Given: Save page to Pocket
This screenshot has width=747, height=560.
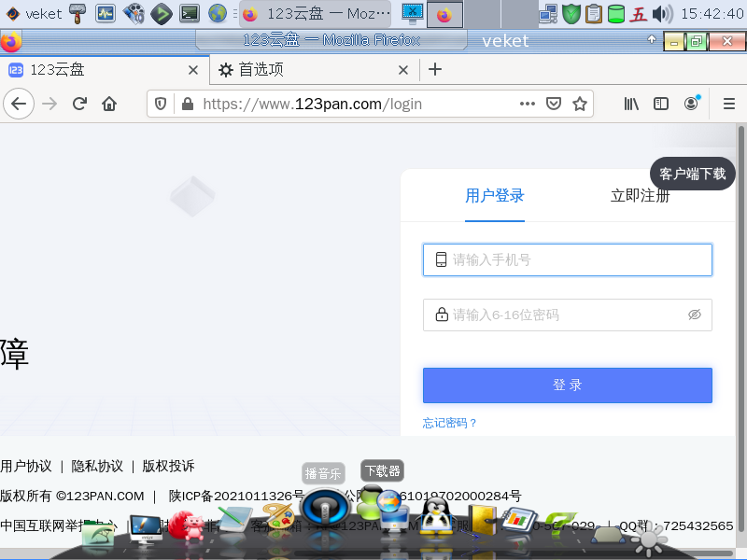Looking at the screenshot, I should point(554,104).
